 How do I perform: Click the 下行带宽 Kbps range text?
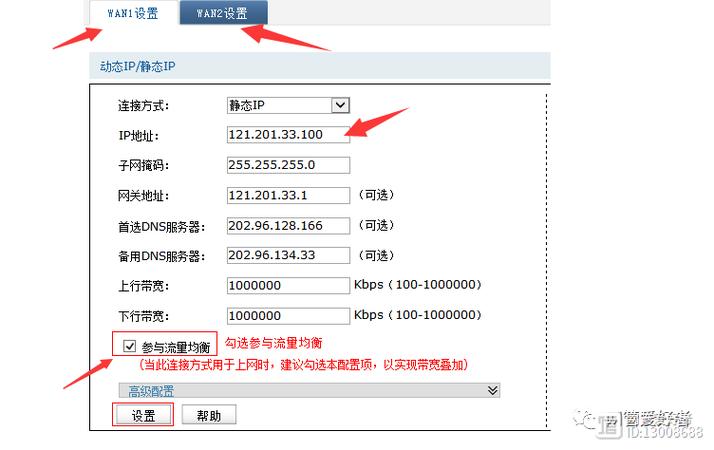[418, 315]
